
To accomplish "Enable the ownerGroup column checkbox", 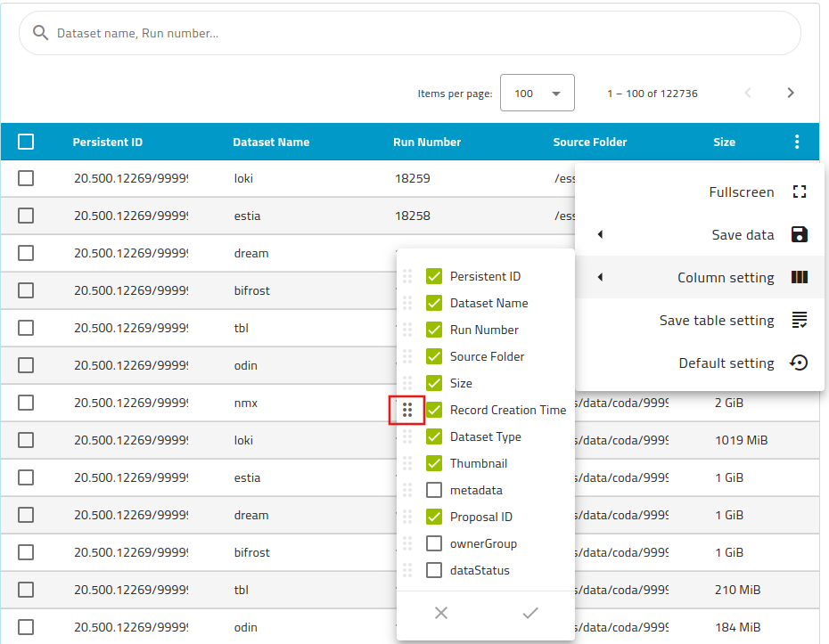I will click(434, 543).
